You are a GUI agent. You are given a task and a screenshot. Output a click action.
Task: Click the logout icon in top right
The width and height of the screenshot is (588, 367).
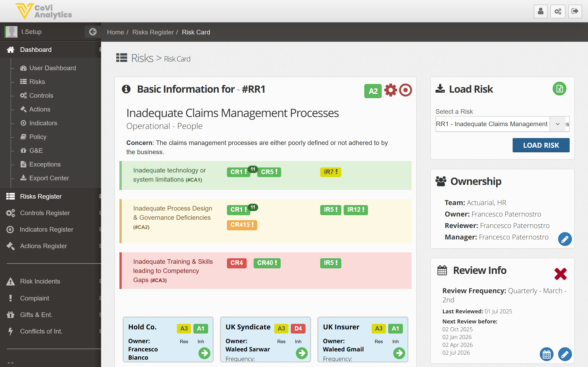coord(575,11)
